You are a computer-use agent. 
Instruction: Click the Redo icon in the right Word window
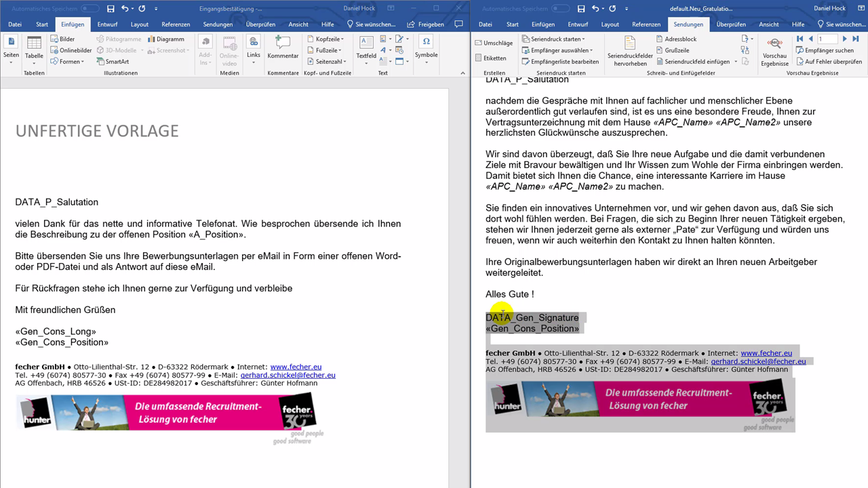[612, 9]
